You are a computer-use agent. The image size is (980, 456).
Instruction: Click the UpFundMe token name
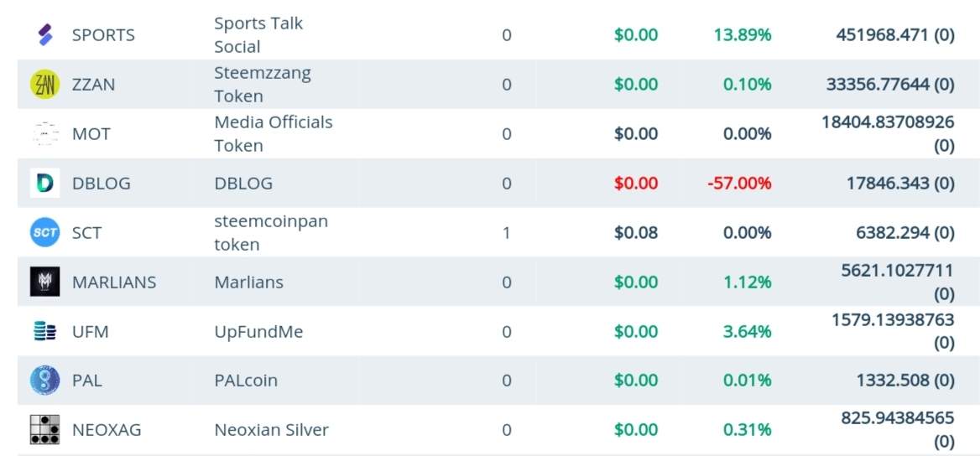tap(258, 331)
